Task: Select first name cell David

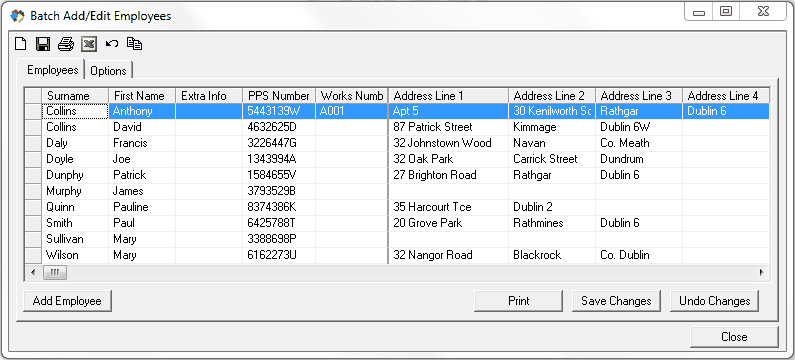Action: click(142, 127)
